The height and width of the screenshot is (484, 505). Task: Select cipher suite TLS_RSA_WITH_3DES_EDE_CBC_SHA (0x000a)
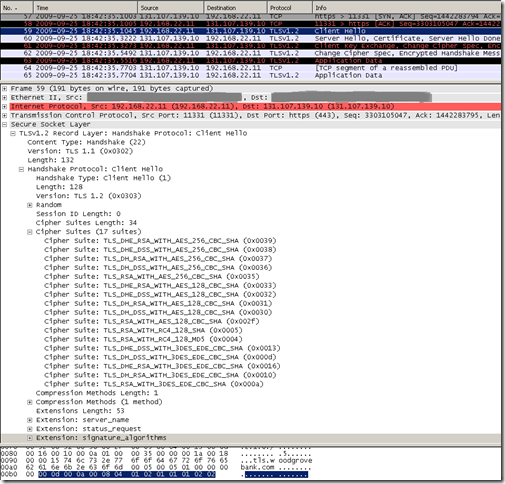coord(154,385)
